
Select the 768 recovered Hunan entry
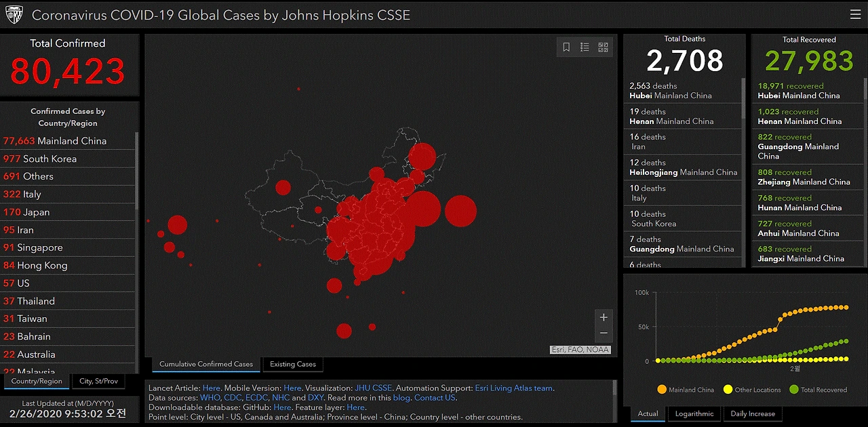coord(807,203)
